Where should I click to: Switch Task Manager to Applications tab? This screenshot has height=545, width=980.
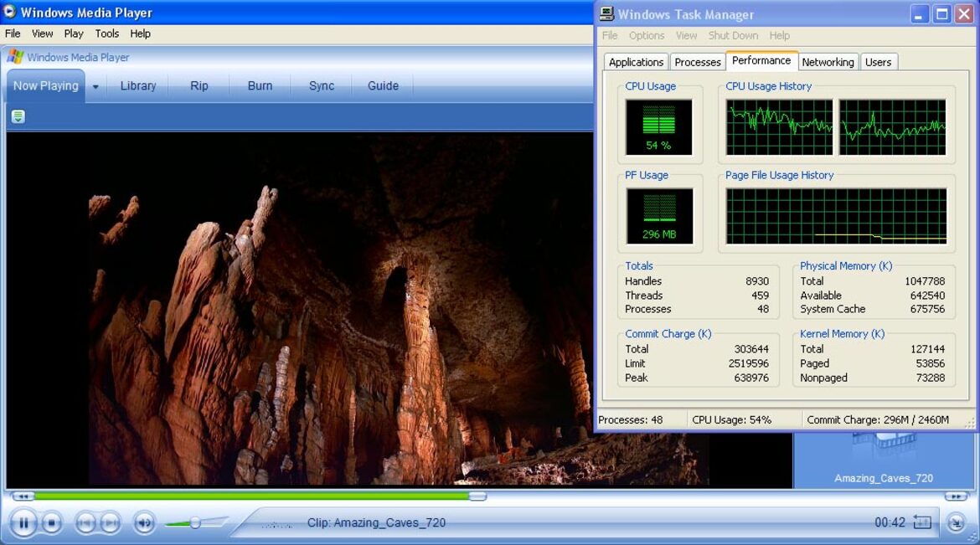636,62
